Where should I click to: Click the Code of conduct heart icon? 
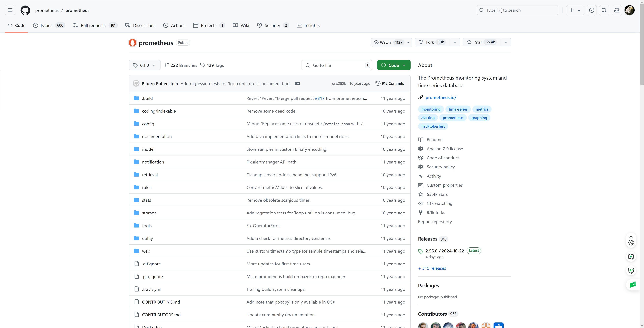click(420, 158)
